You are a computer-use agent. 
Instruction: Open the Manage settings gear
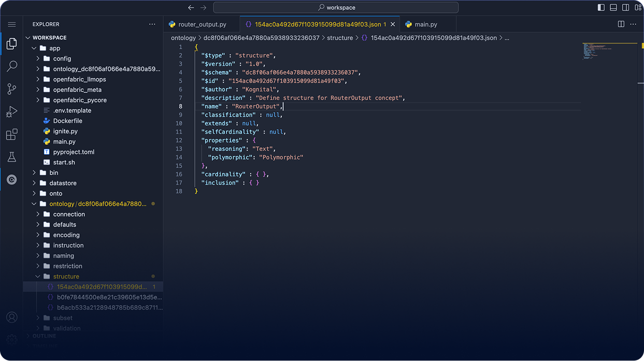click(x=11, y=339)
